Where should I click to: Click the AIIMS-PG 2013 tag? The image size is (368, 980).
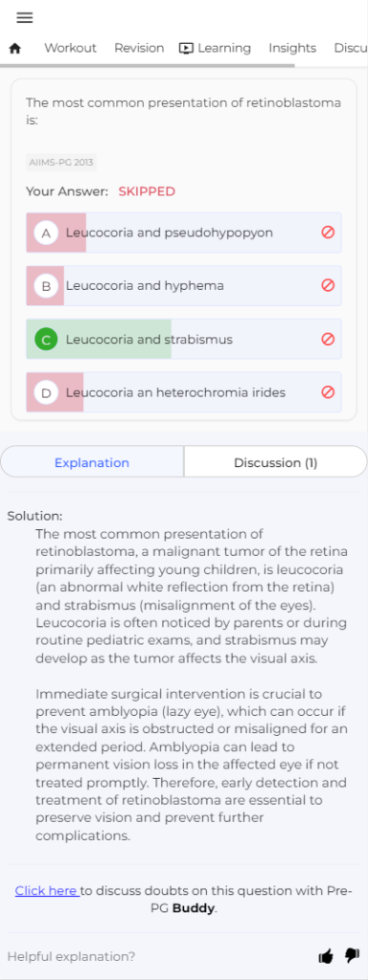click(61, 163)
